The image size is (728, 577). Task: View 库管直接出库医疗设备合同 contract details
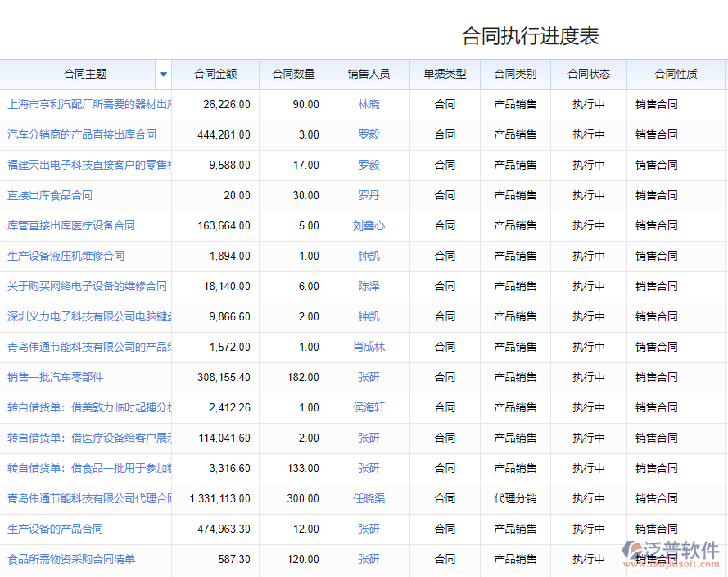(x=71, y=225)
